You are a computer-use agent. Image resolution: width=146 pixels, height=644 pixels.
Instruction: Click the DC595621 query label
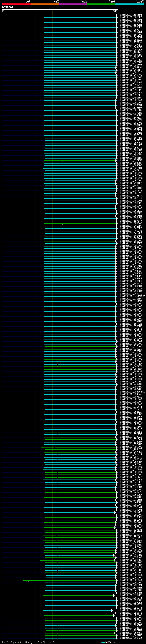8,8
